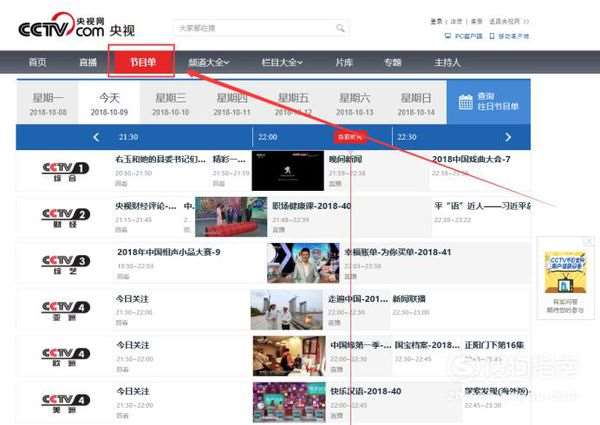The width and height of the screenshot is (600, 425).
Task: Select the 星期六 day tab
Action: [x=355, y=103]
